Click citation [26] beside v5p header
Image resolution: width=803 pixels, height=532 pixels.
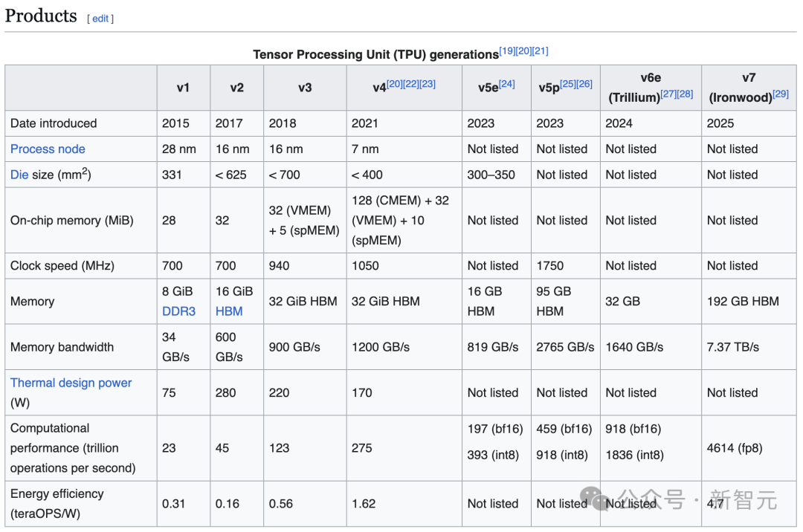pyautogui.click(x=584, y=84)
